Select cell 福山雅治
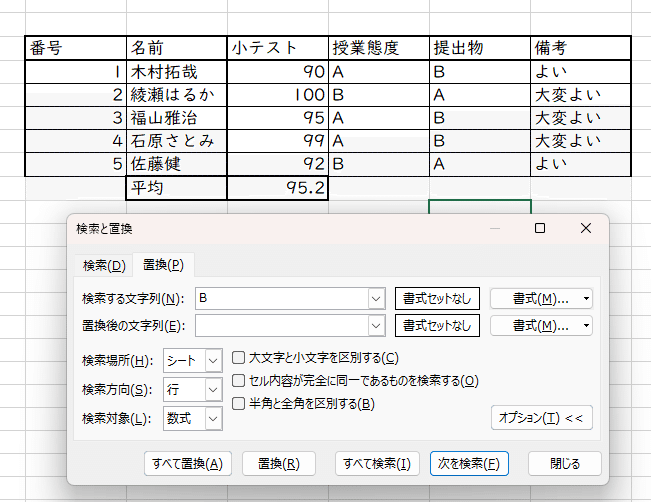 177,118
